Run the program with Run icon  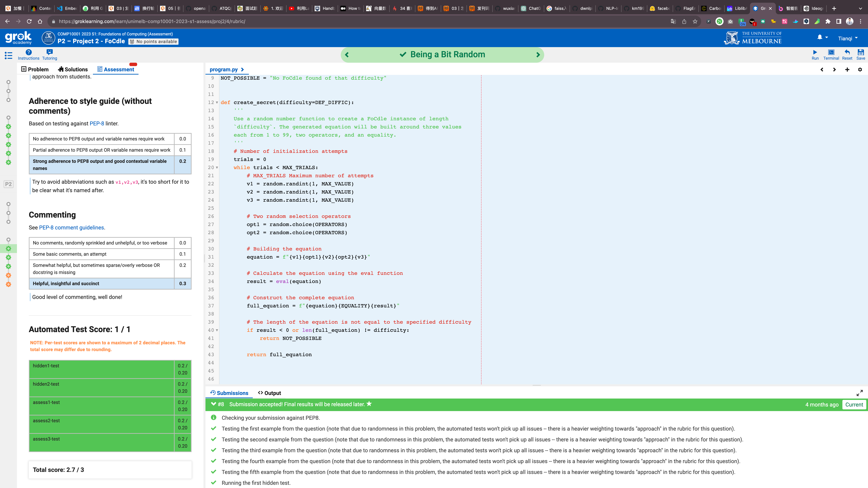[815, 55]
